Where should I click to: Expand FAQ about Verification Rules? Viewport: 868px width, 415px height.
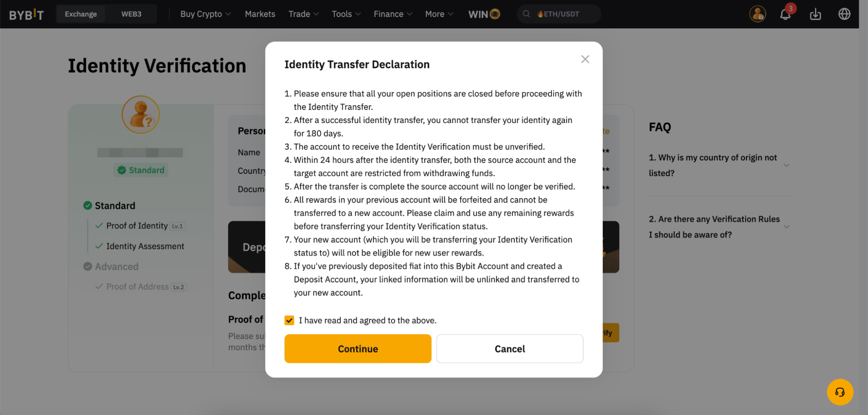point(786,227)
